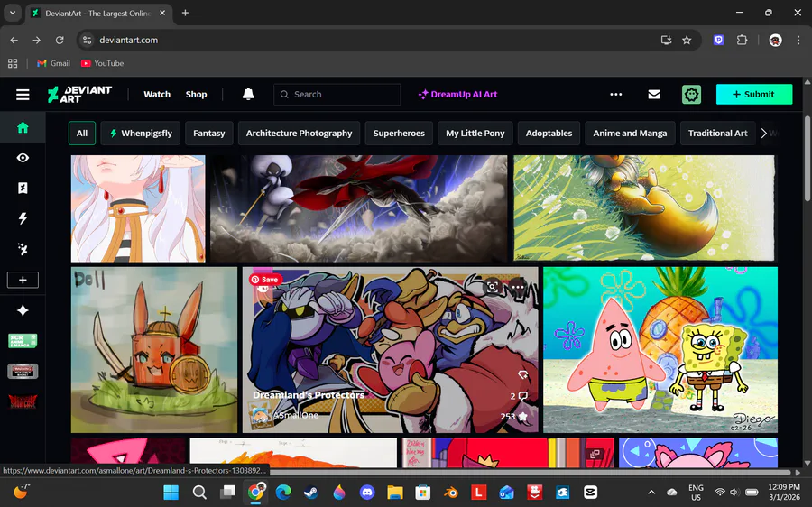Open Discord from the taskbar

367,492
